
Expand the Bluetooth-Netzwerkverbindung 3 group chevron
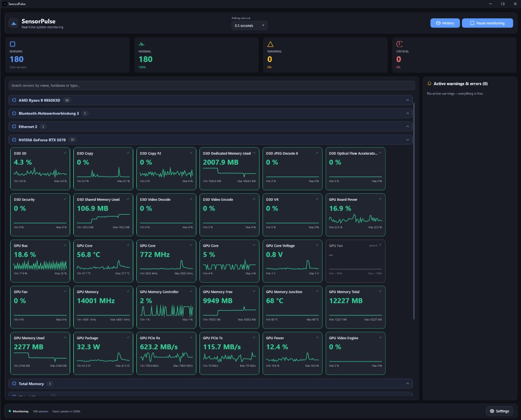408,113
